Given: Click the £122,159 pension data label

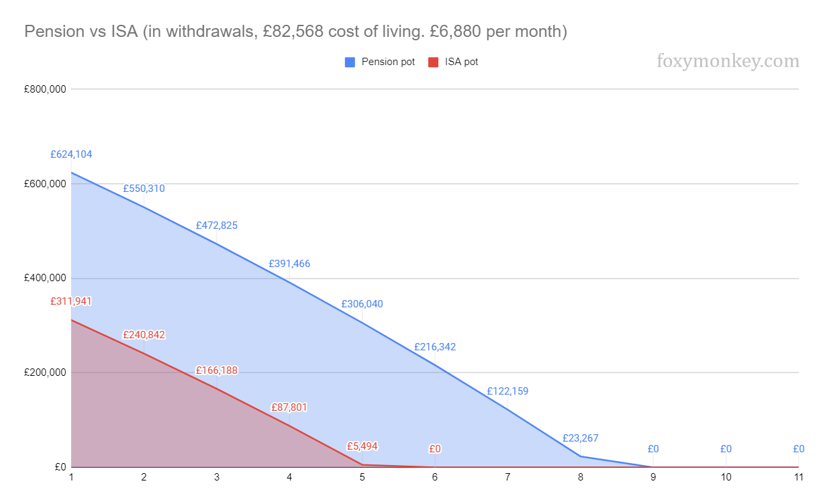Looking at the screenshot, I should pos(507,391).
